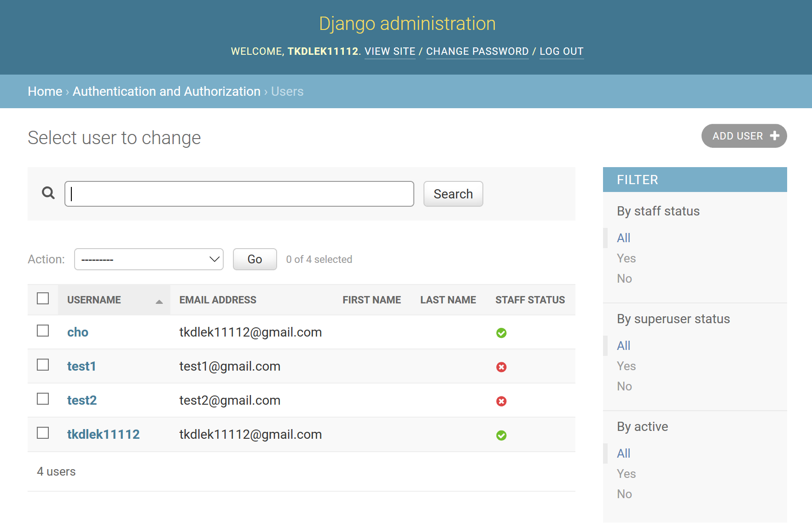This screenshot has width=812, height=529.
Task: Open user test1's detail page
Action: pyautogui.click(x=81, y=366)
